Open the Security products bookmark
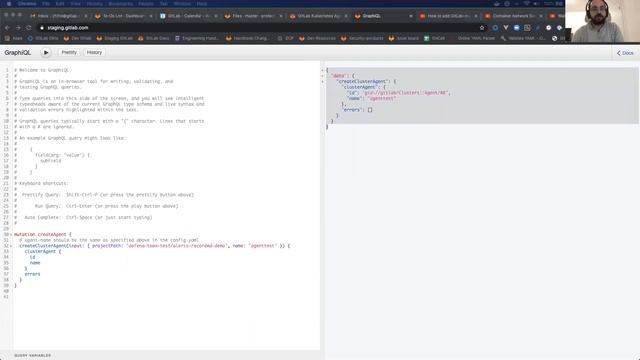Image resolution: width=640 pixels, height=360 pixels. click(362, 38)
